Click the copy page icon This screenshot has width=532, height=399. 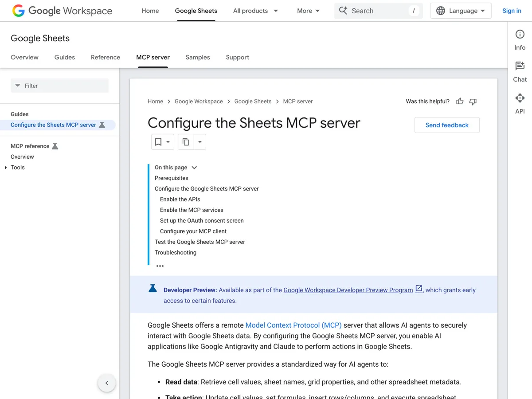point(186,142)
